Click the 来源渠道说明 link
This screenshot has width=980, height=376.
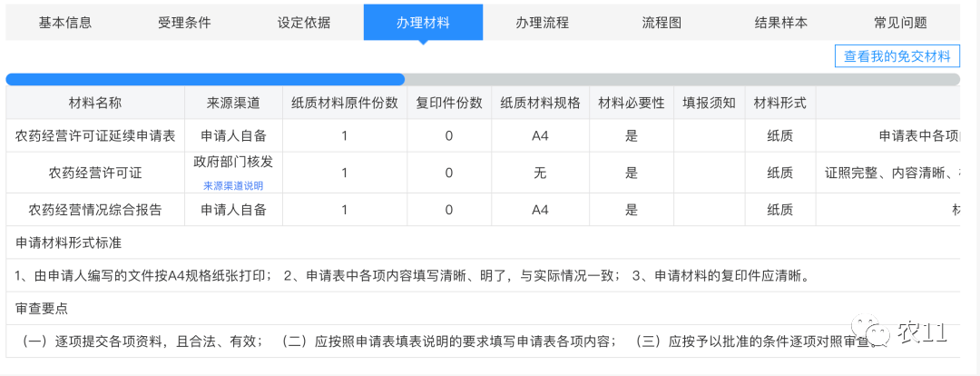coord(233,185)
